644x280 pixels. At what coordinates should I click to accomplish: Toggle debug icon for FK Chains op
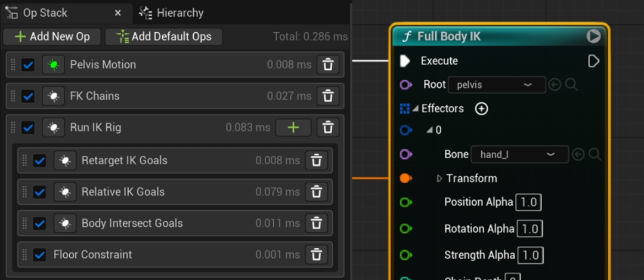[x=54, y=96]
